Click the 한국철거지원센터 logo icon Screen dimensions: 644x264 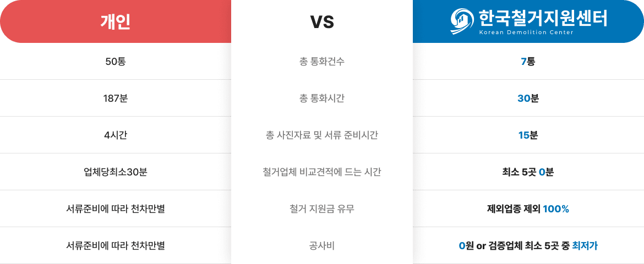coord(462,21)
